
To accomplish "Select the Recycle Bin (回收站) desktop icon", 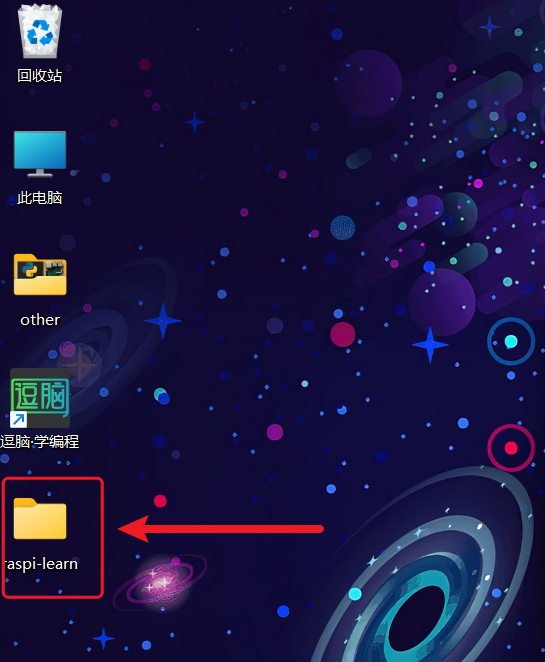I will (x=40, y=31).
